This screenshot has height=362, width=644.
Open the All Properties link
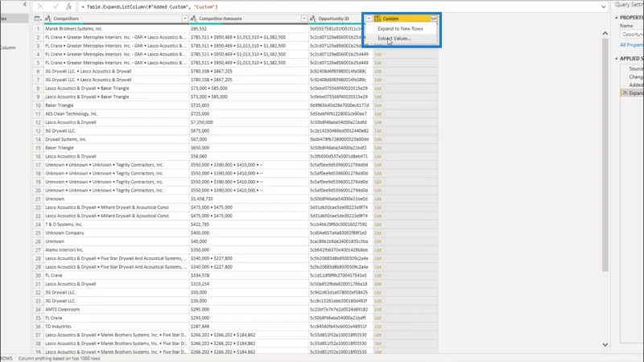[x=632, y=45]
